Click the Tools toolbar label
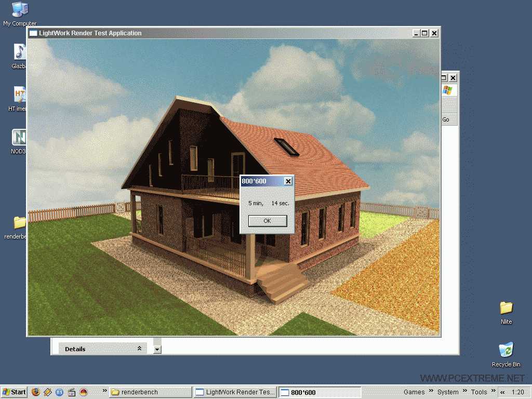532x399 pixels. [x=478, y=392]
